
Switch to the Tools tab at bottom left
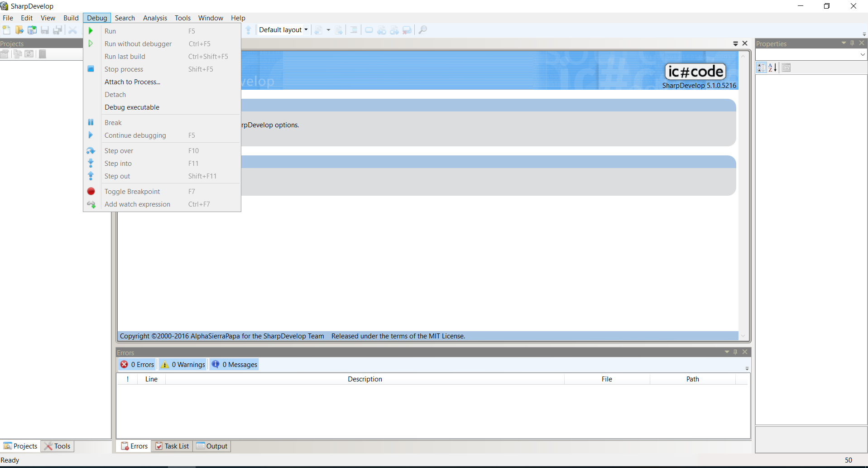pyautogui.click(x=57, y=446)
